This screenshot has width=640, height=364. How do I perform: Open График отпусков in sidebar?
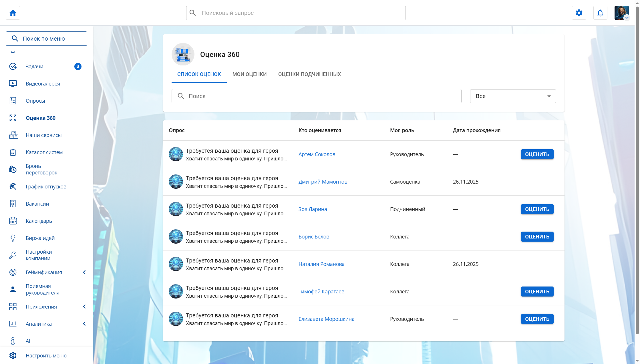[46, 186]
